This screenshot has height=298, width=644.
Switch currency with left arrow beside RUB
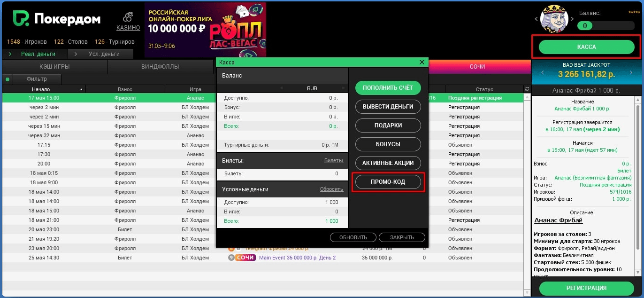click(282, 88)
